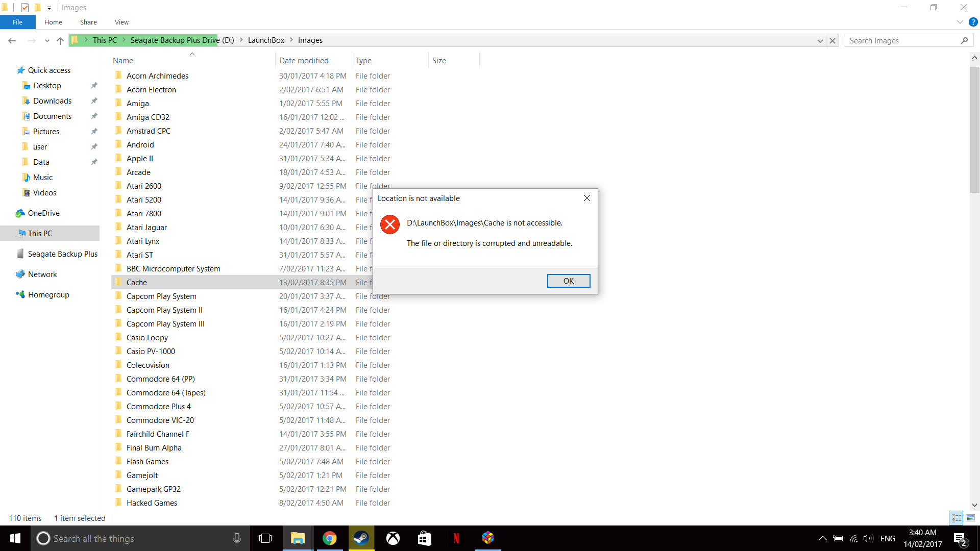Open Desktop in Quick access
The height and width of the screenshot is (551, 980).
(47, 86)
